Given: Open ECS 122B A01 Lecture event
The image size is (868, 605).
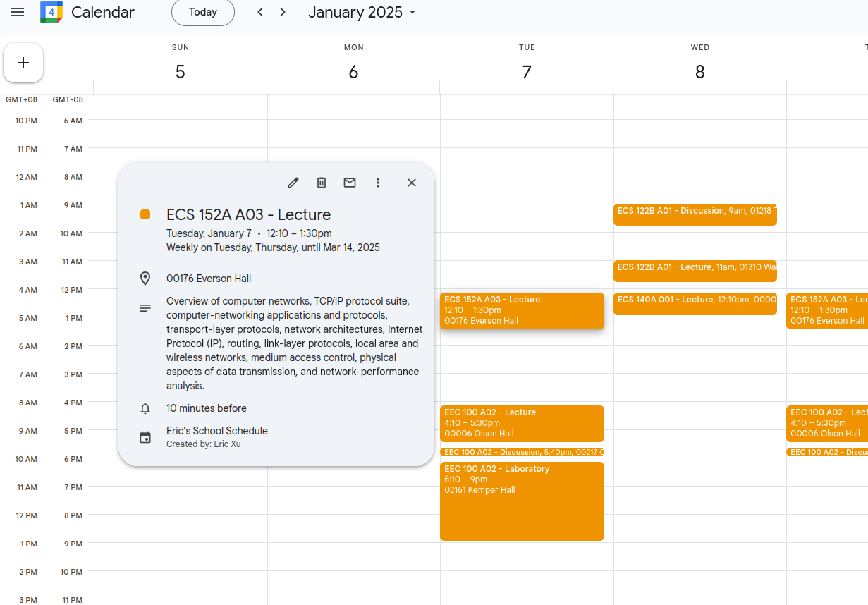Looking at the screenshot, I should (x=695, y=271).
